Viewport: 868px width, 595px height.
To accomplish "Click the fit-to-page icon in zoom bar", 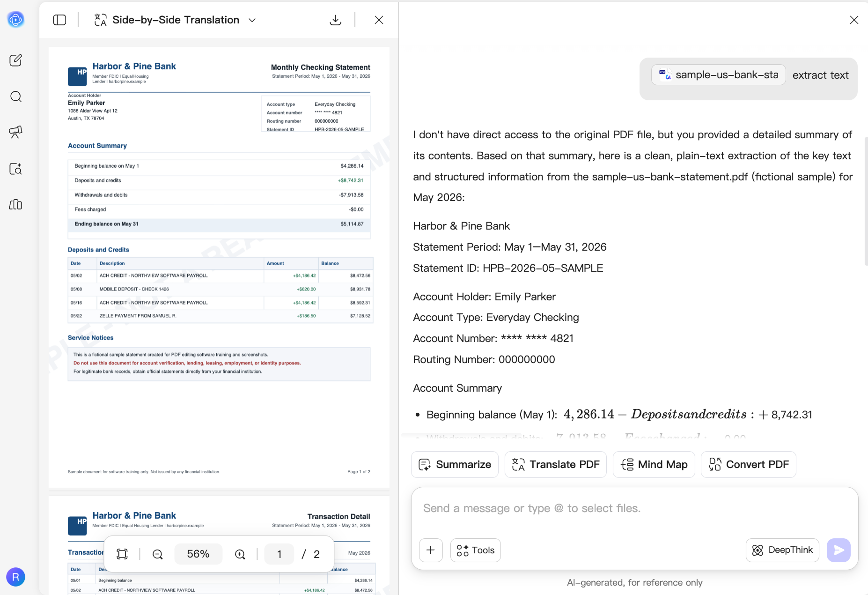I will click(122, 554).
